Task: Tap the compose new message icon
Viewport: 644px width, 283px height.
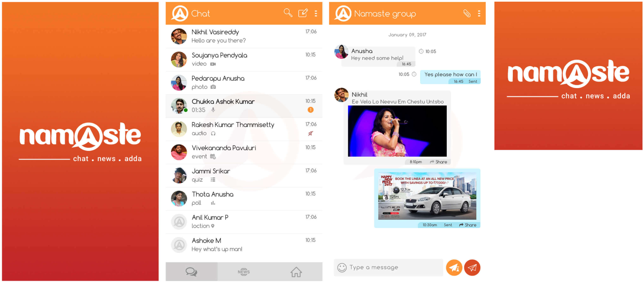Action: click(x=303, y=13)
